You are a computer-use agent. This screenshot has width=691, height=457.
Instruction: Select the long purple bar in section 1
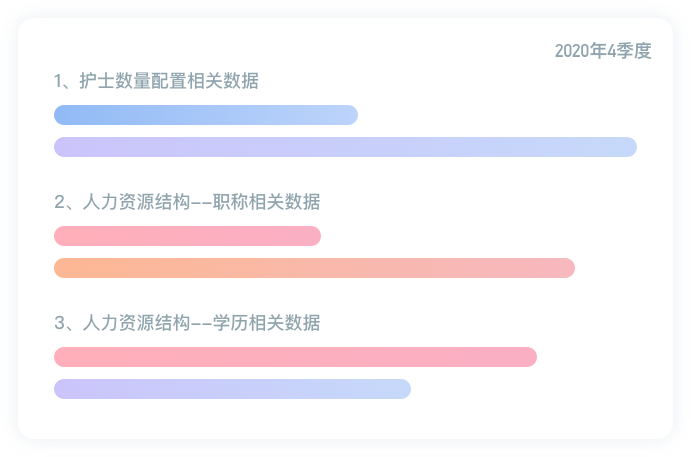345,147
